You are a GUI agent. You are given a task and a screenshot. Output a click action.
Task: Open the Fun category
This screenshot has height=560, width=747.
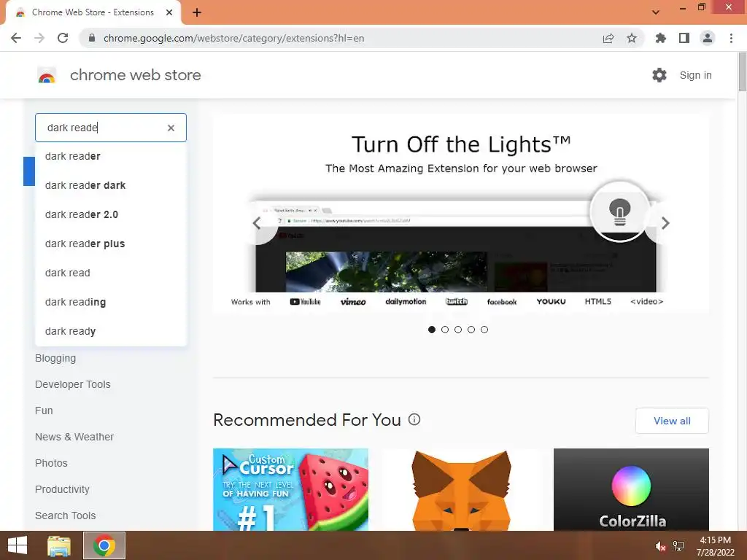(44, 411)
